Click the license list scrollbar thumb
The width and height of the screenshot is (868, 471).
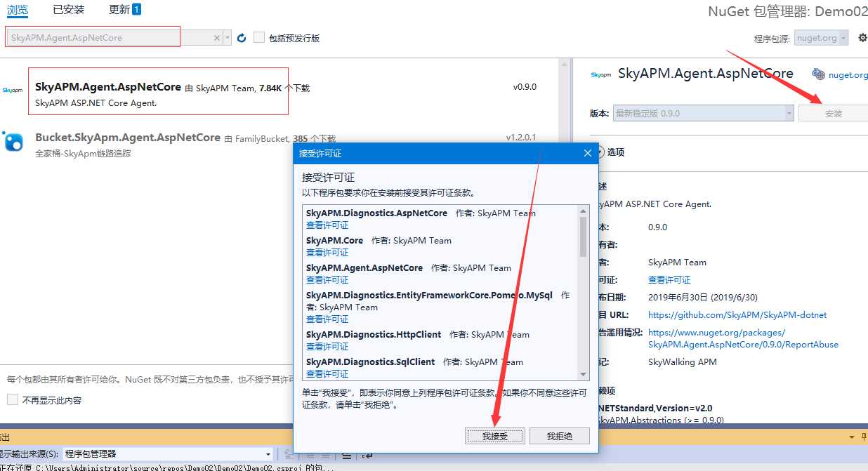tap(583, 237)
